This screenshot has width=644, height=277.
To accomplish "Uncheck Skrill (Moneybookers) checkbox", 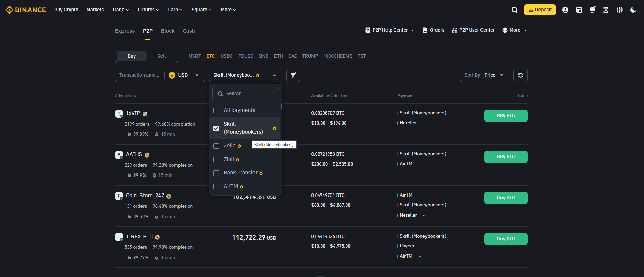I will click(x=216, y=128).
